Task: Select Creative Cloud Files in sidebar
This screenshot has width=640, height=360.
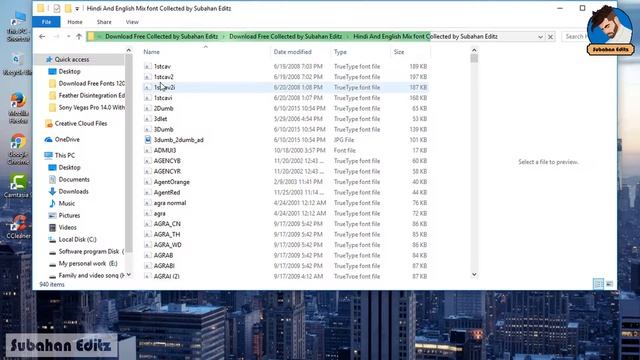Action: point(76,123)
